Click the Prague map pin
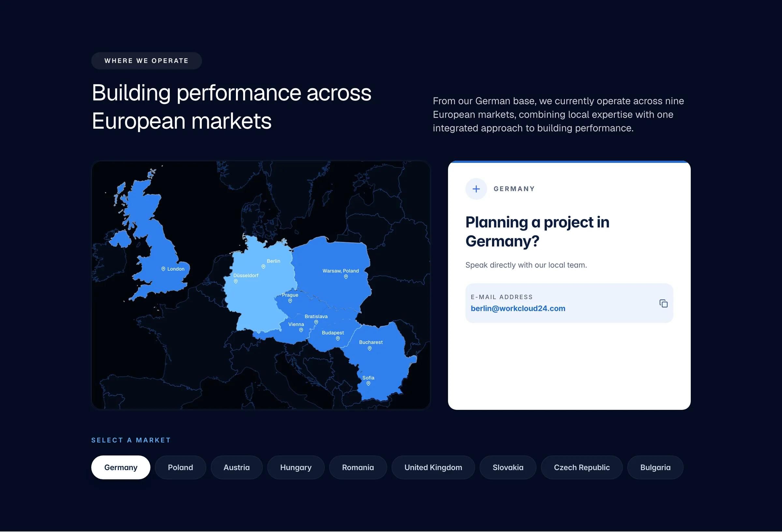782x532 pixels. coord(290,301)
